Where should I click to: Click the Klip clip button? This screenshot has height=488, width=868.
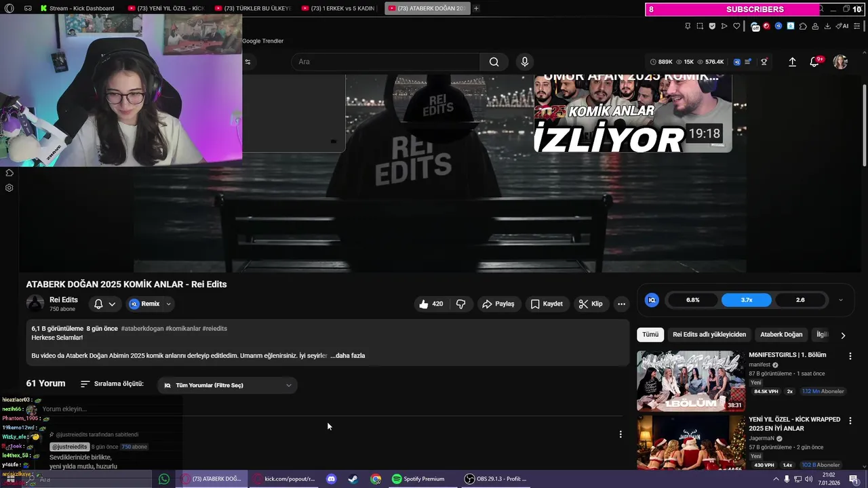tap(591, 304)
